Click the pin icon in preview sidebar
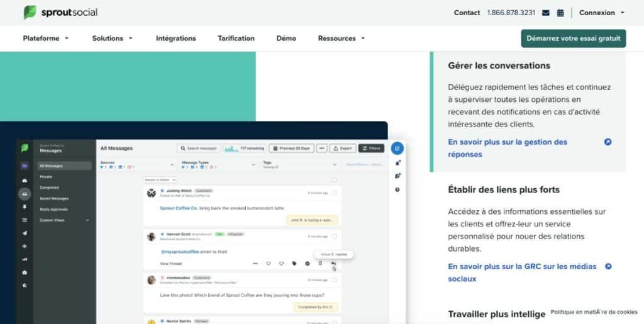Screen dimensions: 644x324 25,207
